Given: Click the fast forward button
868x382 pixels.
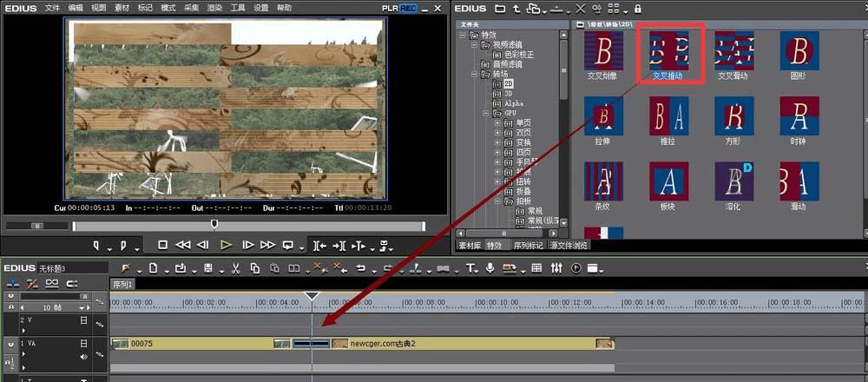Looking at the screenshot, I should click(x=268, y=245).
